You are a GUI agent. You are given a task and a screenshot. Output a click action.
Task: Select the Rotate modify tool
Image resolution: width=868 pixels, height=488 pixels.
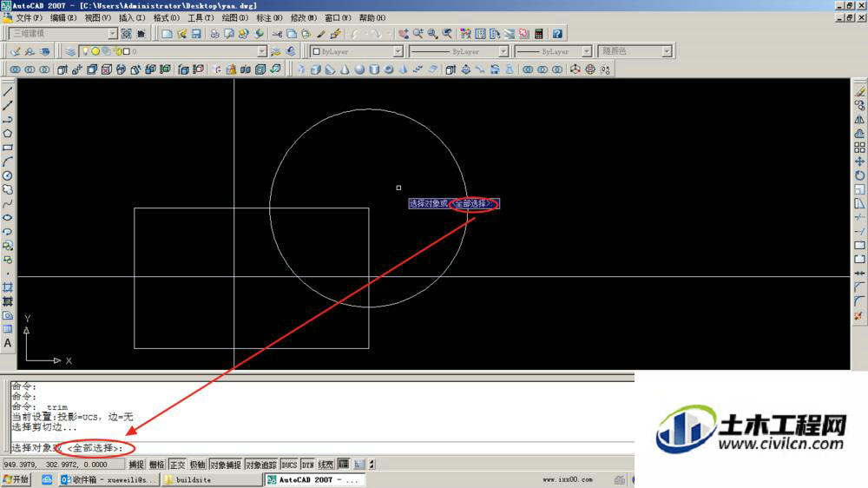tap(859, 175)
